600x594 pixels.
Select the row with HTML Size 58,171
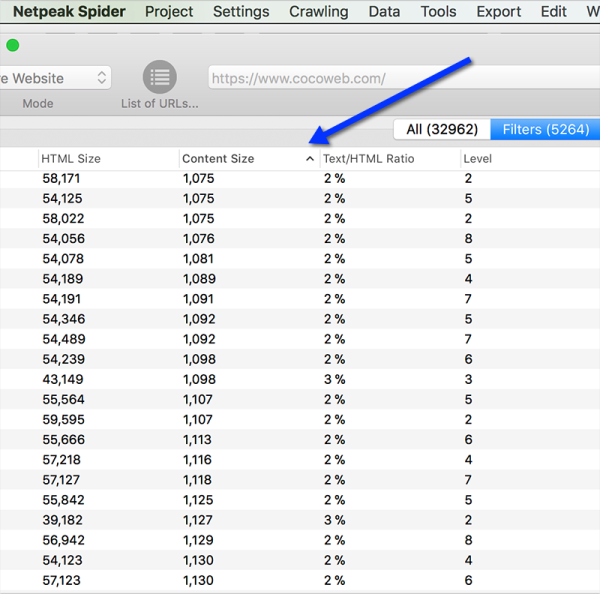point(61,179)
